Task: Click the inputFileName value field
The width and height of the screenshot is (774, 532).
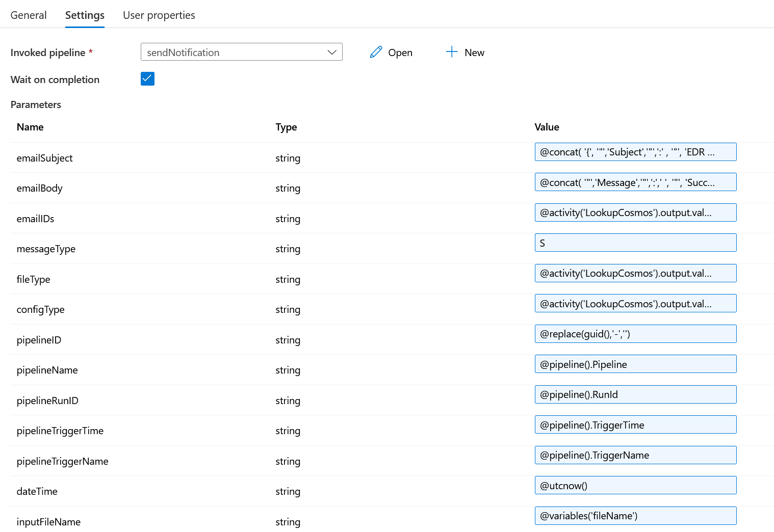Action: (x=635, y=516)
